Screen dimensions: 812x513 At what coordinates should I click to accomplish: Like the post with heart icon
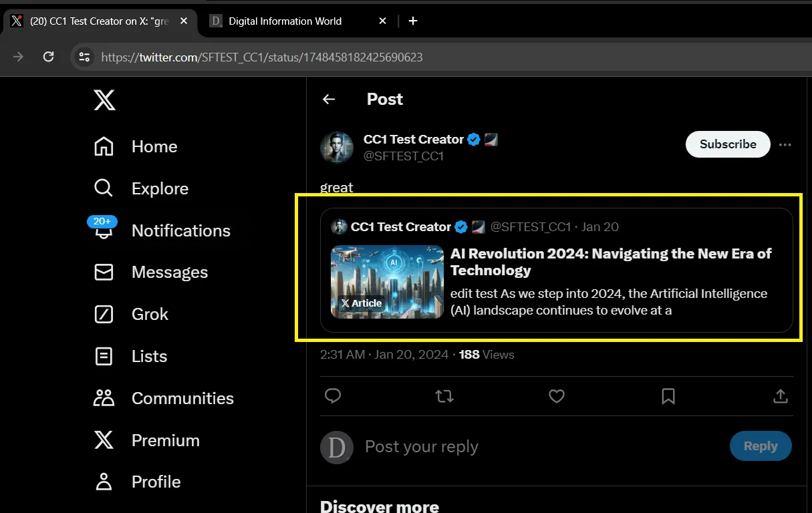[557, 396]
